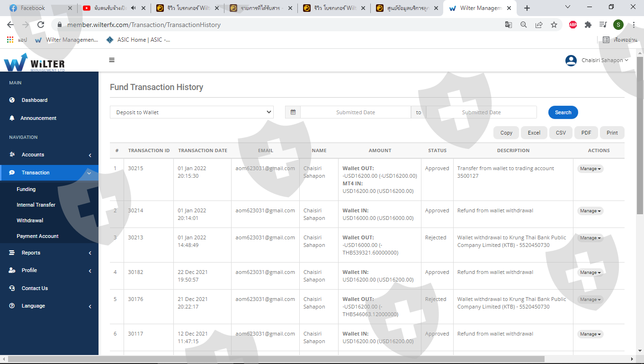Mute the YouTube tab audio icon
This screenshot has height=364, width=644.
pos(134,8)
